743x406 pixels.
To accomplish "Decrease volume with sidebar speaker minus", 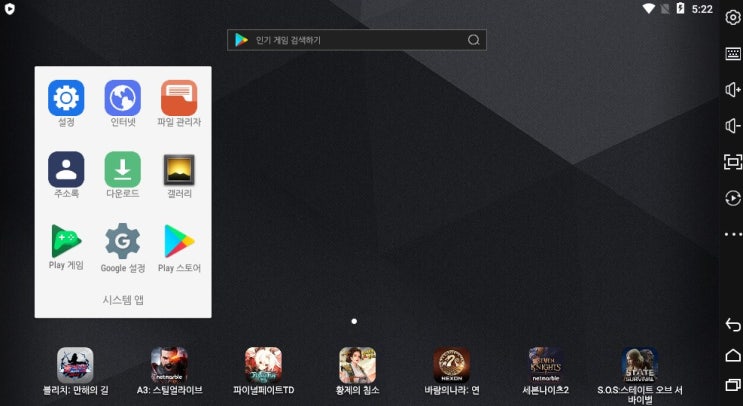I will pyautogui.click(x=733, y=126).
